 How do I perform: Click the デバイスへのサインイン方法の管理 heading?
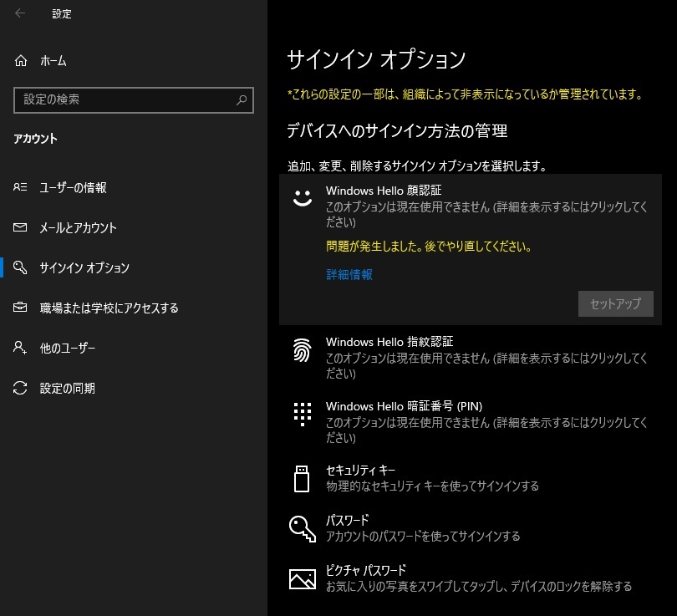(x=397, y=130)
